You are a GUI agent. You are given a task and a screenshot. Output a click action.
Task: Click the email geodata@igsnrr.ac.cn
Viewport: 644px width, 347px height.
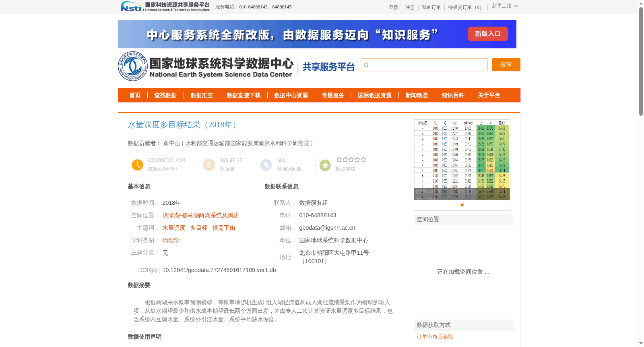(x=327, y=228)
